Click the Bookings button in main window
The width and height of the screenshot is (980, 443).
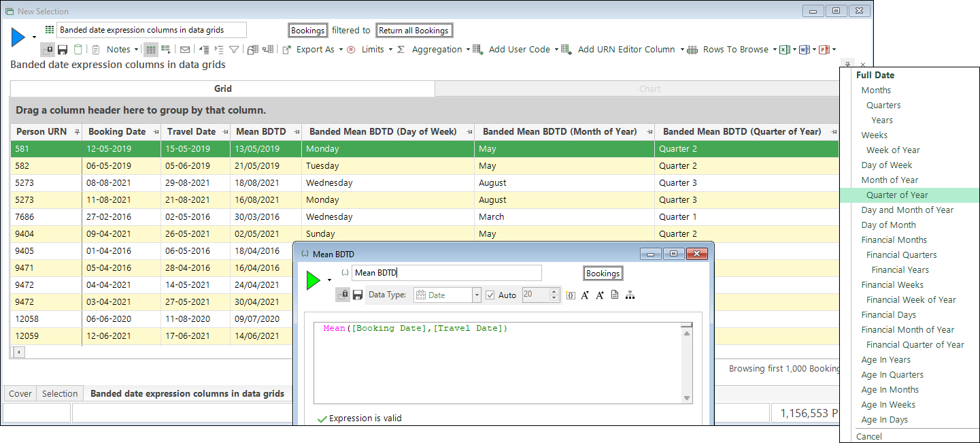(307, 30)
